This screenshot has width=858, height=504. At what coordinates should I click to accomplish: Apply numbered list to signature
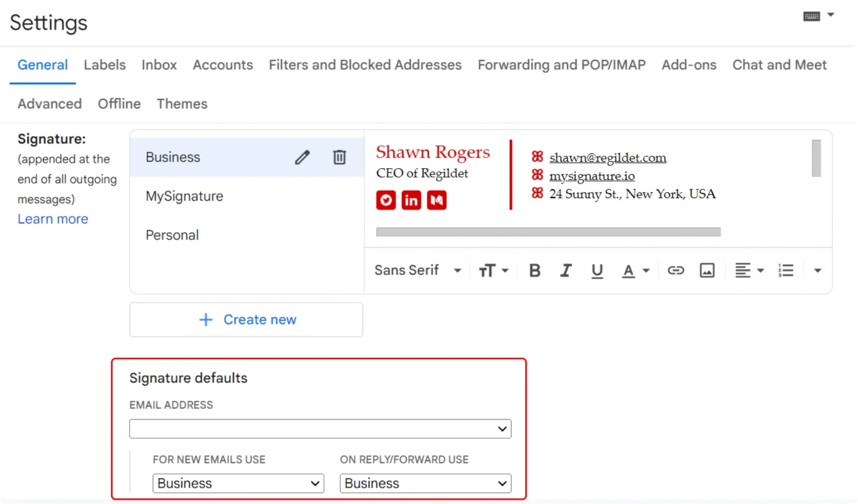(785, 270)
